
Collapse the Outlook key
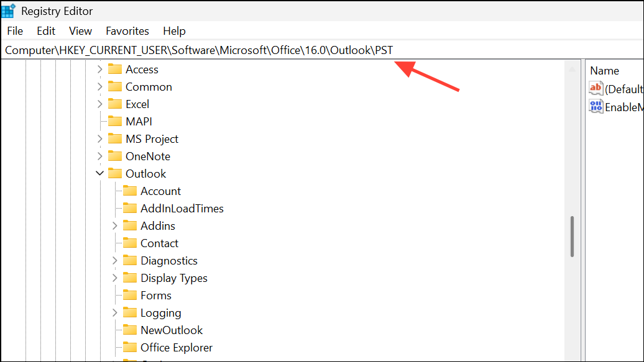point(100,173)
